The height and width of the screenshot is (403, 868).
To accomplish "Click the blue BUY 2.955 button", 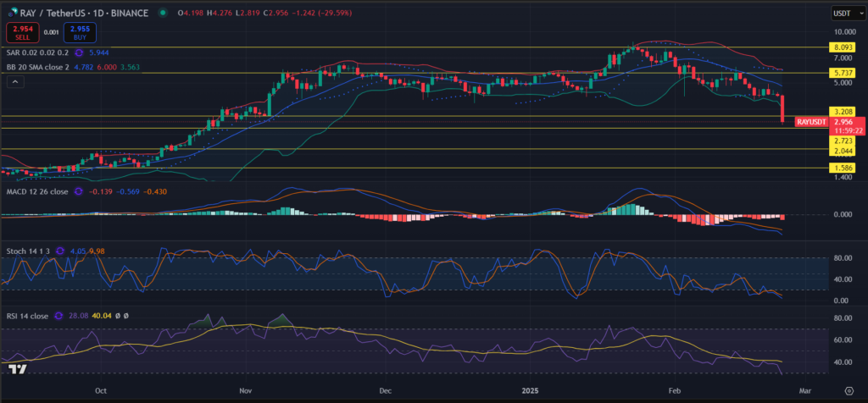I will tap(81, 32).
